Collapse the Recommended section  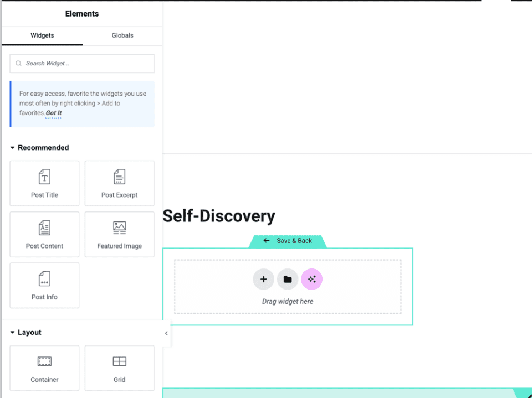(13, 148)
